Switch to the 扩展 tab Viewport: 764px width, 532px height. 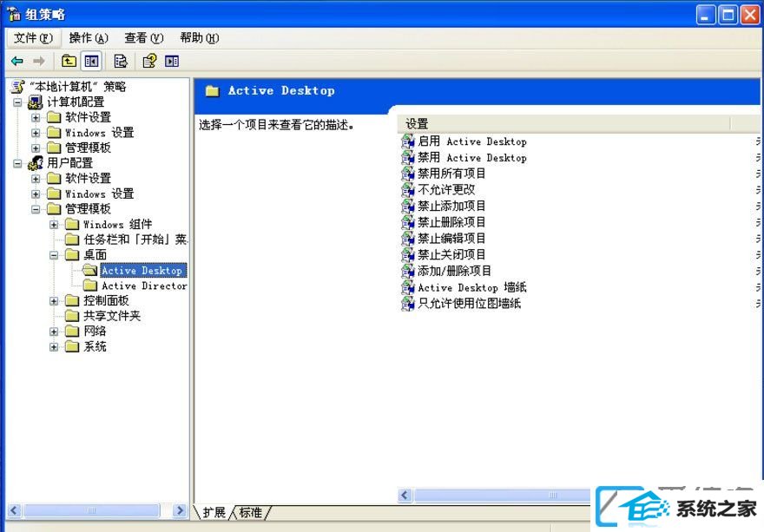(x=214, y=513)
